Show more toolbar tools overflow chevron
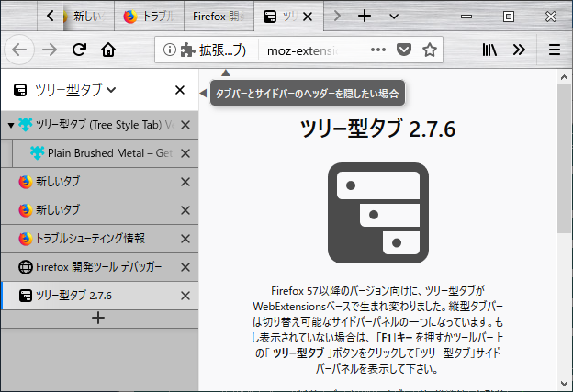This screenshot has width=573, height=392. 519,50
